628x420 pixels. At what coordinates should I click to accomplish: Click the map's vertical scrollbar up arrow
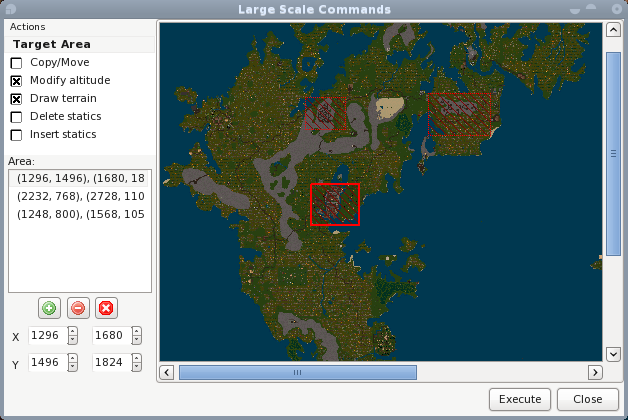point(613,31)
